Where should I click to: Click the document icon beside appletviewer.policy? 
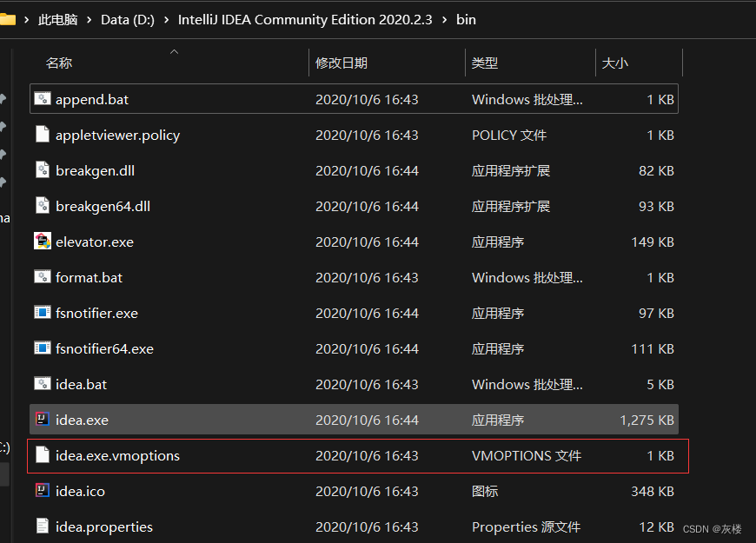pyautogui.click(x=43, y=135)
